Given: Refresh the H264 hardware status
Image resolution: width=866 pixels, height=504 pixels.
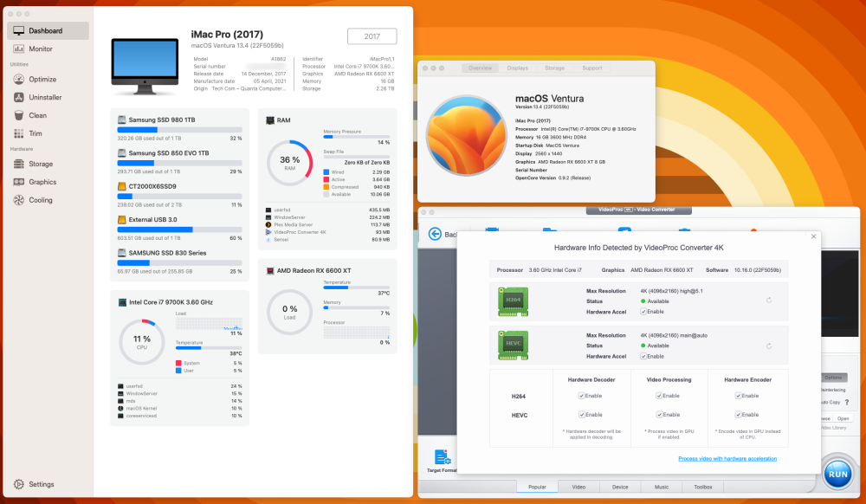Looking at the screenshot, I should tap(769, 300).
